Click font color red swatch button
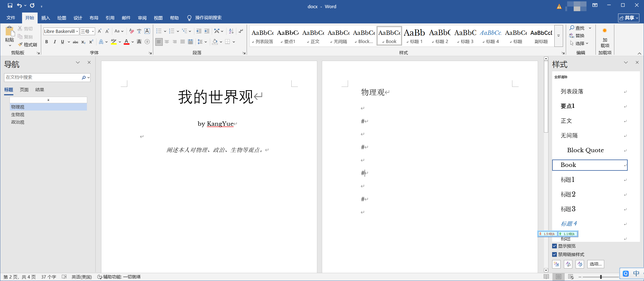The image size is (644, 281). (126, 42)
